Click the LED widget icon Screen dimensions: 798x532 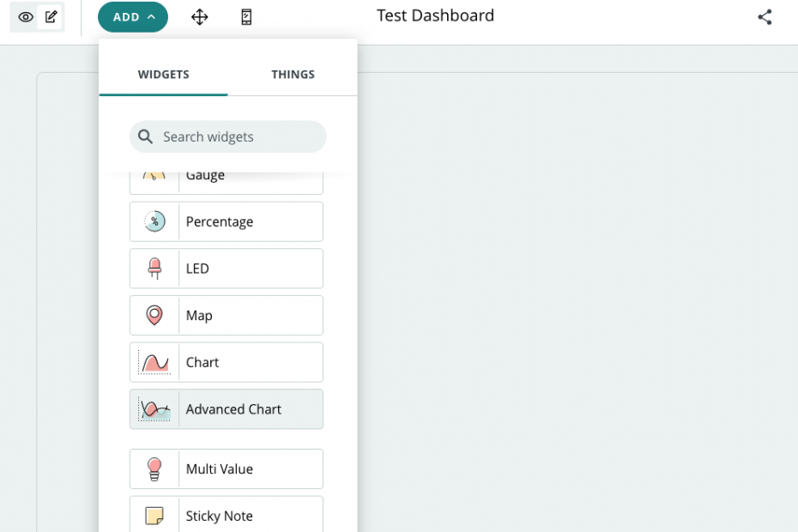(x=154, y=269)
